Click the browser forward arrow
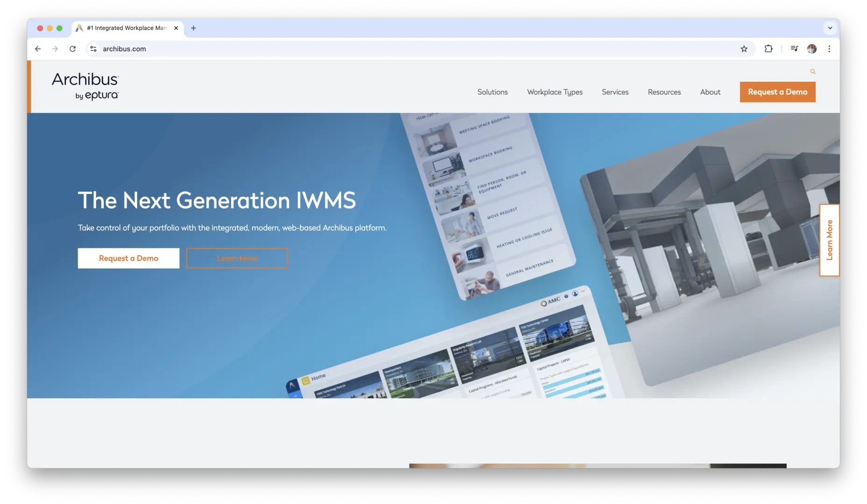 [55, 49]
